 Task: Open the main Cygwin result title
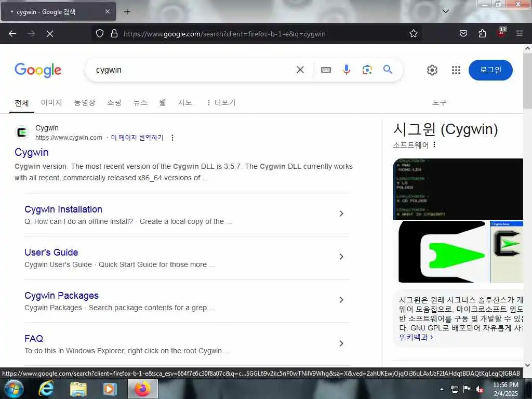pos(32,152)
